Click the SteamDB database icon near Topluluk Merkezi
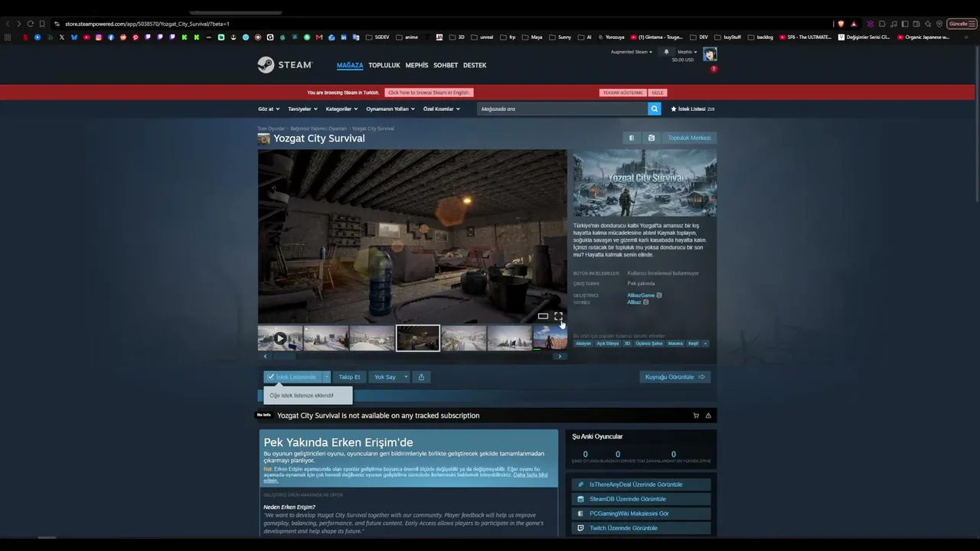The width and height of the screenshot is (980, 551). click(652, 138)
